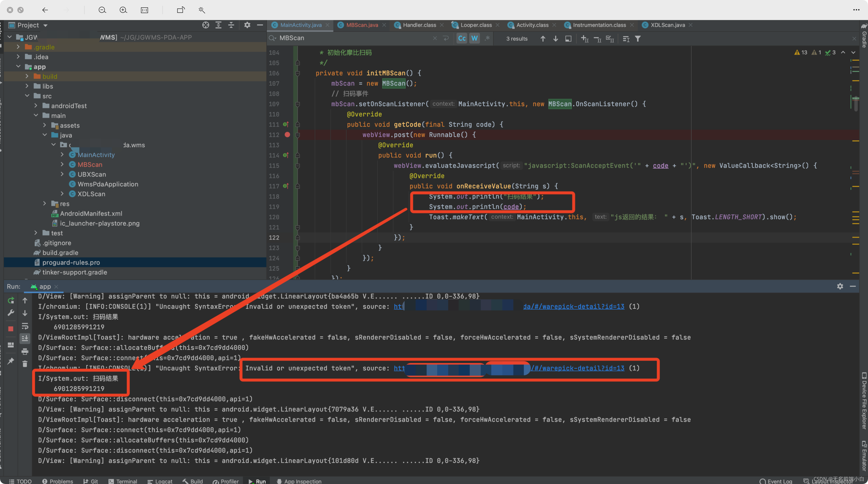The height and width of the screenshot is (484, 868).
Task: Toggle word match W icon in search bar
Action: [474, 38]
